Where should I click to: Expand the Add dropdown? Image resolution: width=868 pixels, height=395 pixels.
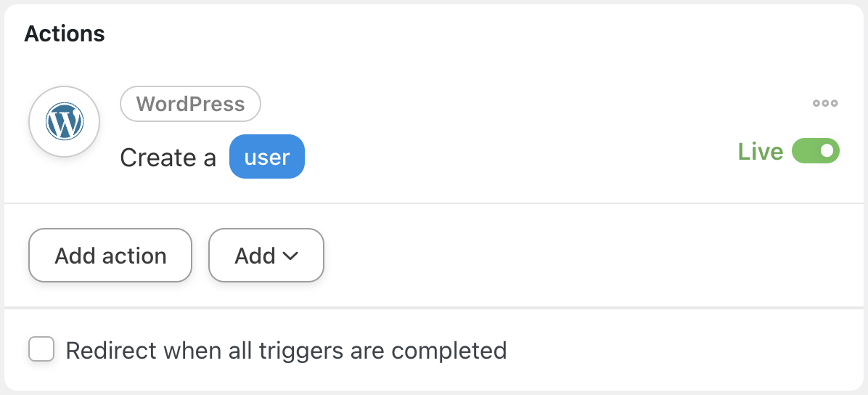point(266,256)
